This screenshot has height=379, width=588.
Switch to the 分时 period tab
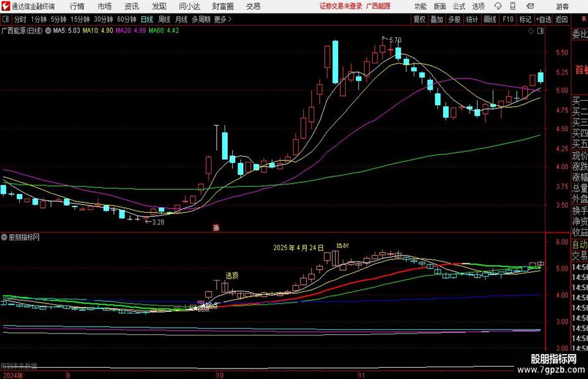(20, 19)
